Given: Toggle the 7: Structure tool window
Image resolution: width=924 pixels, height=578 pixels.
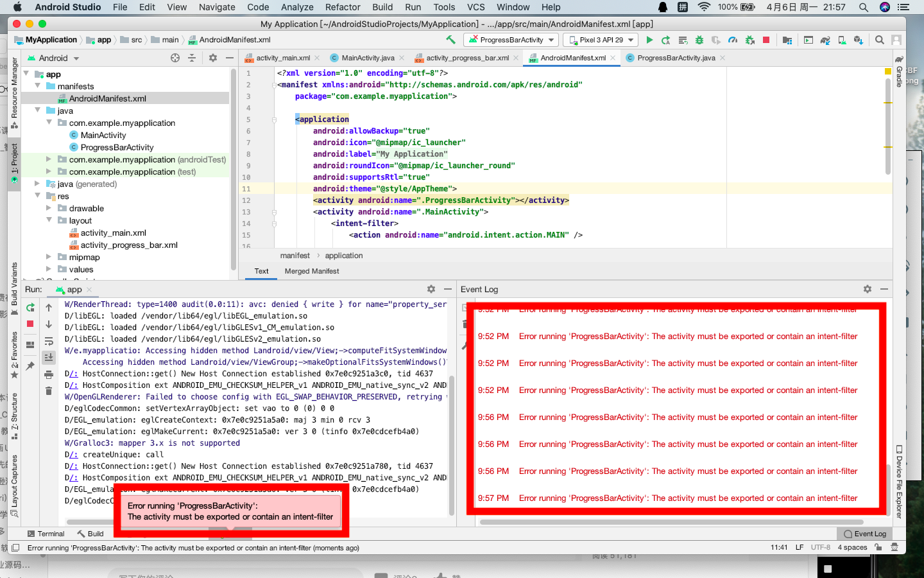Looking at the screenshot, I should (x=14, y=416).
